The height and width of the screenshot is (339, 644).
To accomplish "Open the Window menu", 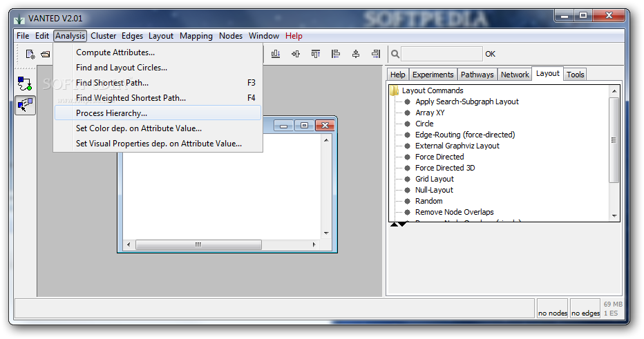I will click(x=264, y=36).
